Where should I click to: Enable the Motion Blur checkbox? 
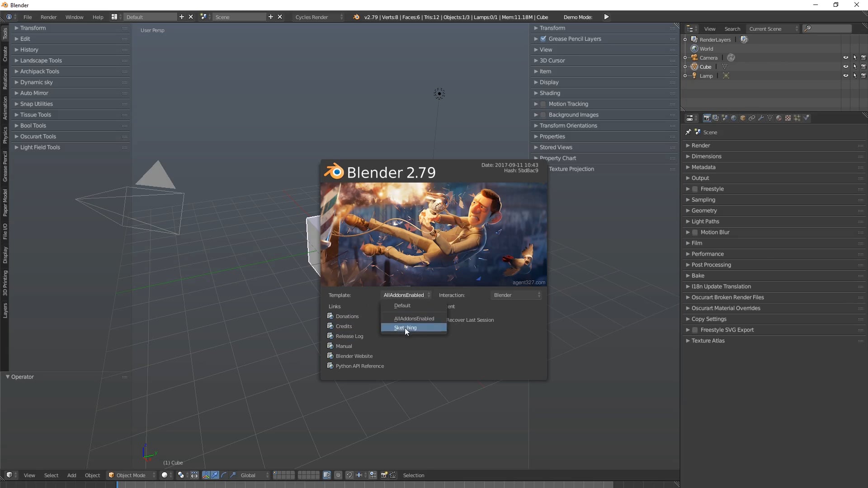pos(695,232)
